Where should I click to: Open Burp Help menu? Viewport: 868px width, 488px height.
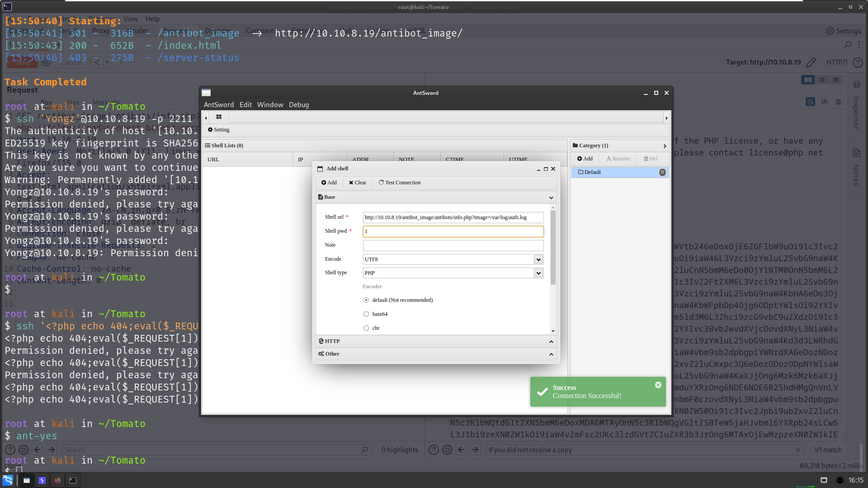coord(152,19)
